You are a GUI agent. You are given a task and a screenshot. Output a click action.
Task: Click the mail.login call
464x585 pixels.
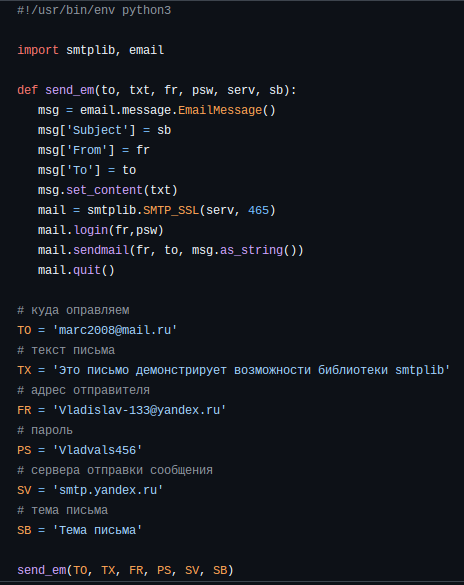(x=101, y=230)
